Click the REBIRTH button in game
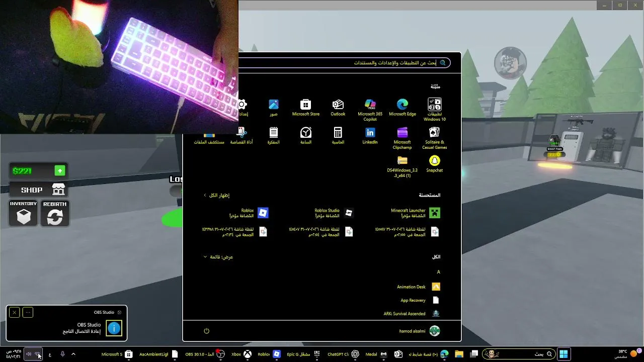644x362 pixels. point(55,213)
